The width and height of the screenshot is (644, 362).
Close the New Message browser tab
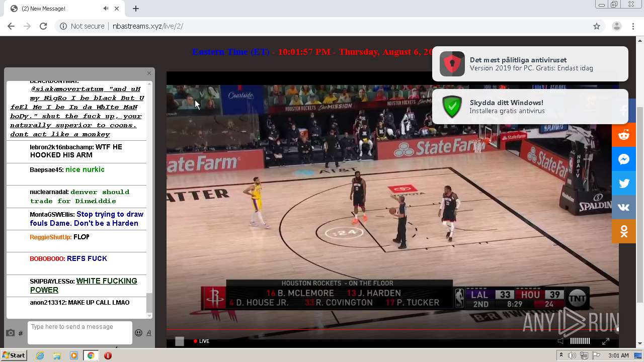click(x=117, y=9)
